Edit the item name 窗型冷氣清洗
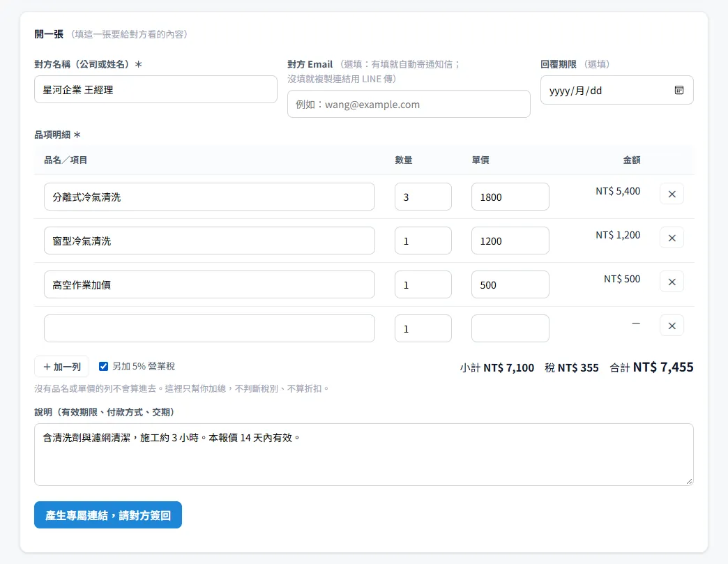Screen dimensions: 728x564 [209, 241]
